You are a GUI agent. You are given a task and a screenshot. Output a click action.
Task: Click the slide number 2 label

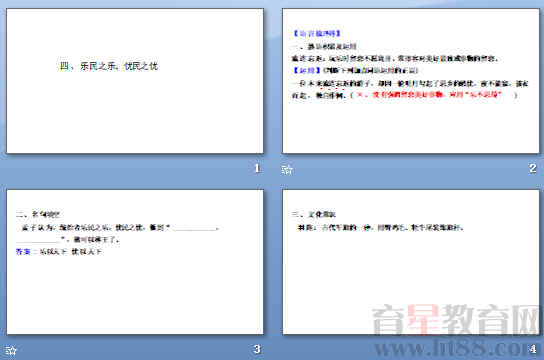click(x=533, y=168)
